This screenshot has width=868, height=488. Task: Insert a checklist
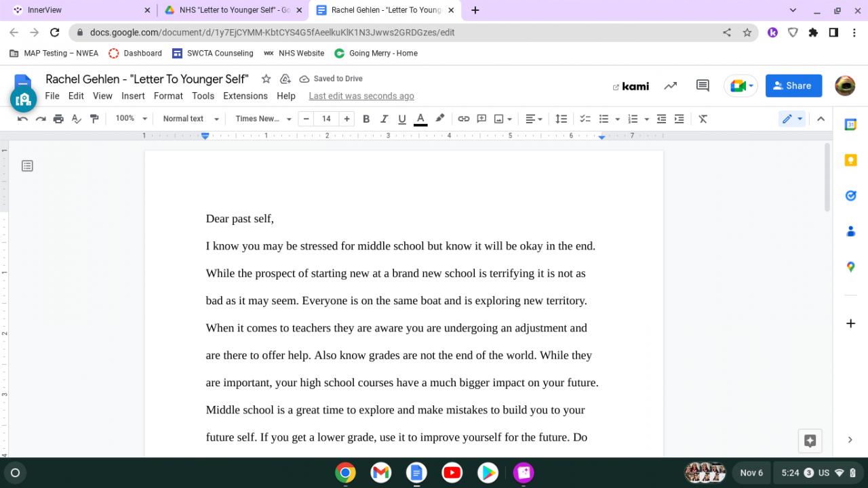click(x=585, y=119)
